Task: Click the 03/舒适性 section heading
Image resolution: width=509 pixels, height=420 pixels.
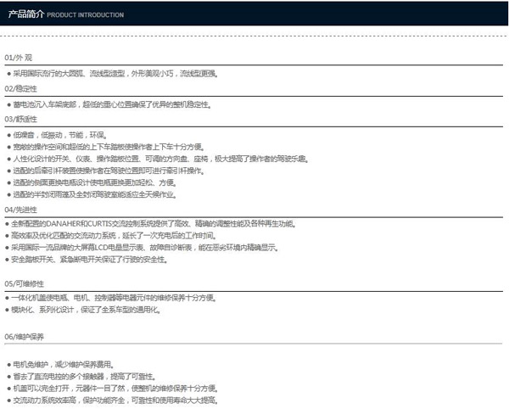Action: tap(21, 119)
